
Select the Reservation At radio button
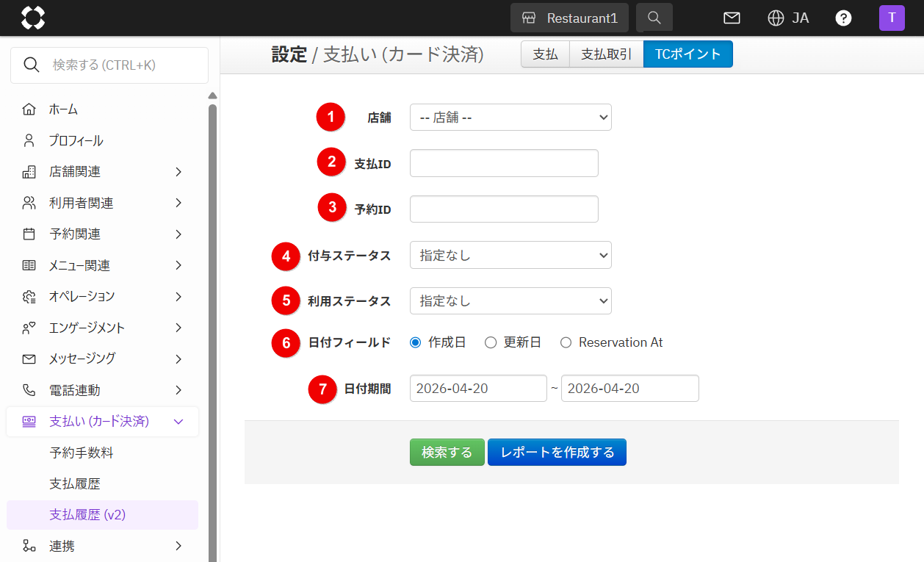pyautogui.click(x=566, y=342)
